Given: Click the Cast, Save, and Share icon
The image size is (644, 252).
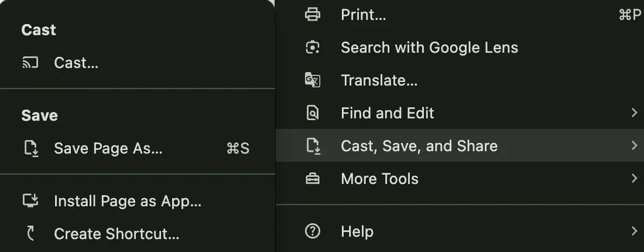Looking at the screenshot, I should pyautogui.click(x=313, y=146).
